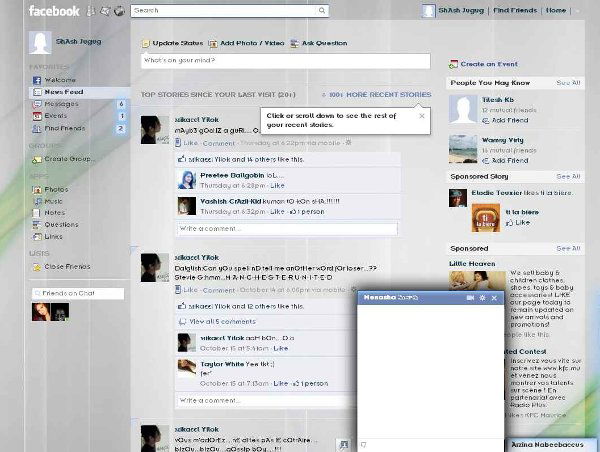Screen dimensions: 600x452
Task: Click the What's on your mind box
Action: tap(285, 61)
